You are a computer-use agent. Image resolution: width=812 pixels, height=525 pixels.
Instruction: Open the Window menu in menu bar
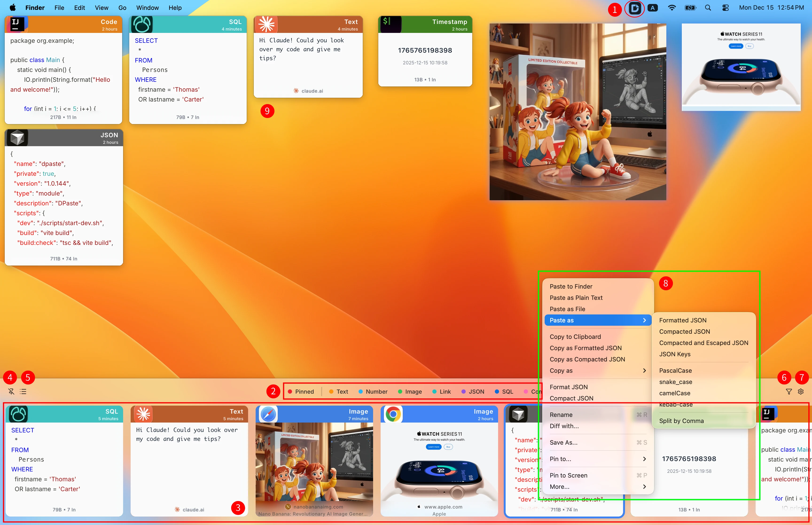click(x=147, y=8)
